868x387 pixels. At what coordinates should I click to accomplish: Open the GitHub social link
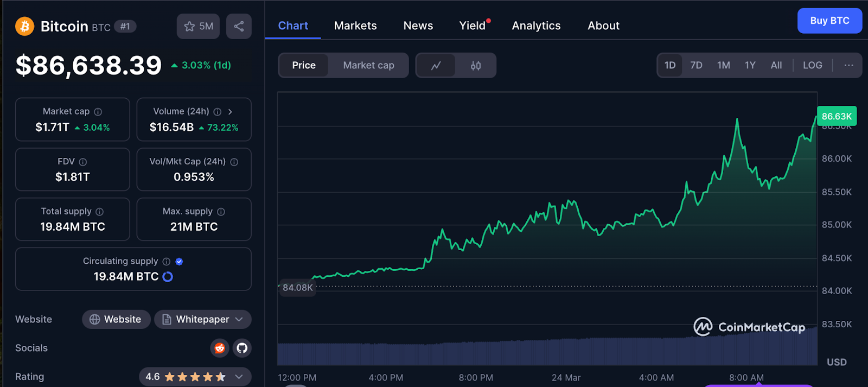tap(242, 348)
